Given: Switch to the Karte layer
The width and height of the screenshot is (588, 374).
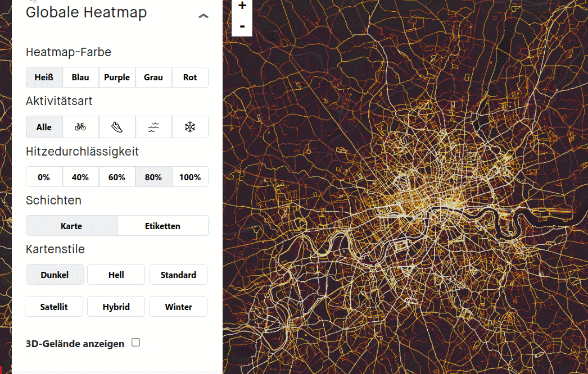Looking at the screenshot, I should coord(71,226).
